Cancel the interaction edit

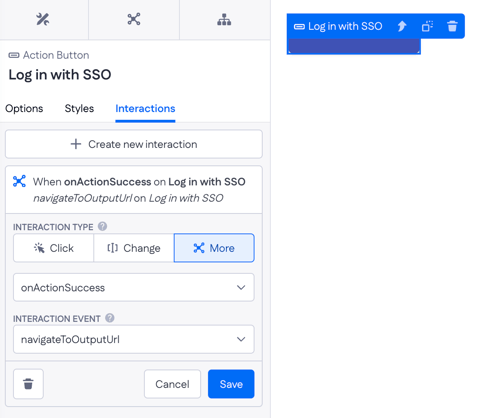172,384
